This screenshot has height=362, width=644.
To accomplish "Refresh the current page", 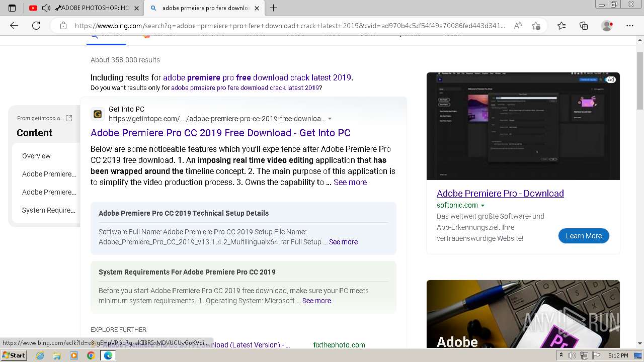I will point(36,26).
